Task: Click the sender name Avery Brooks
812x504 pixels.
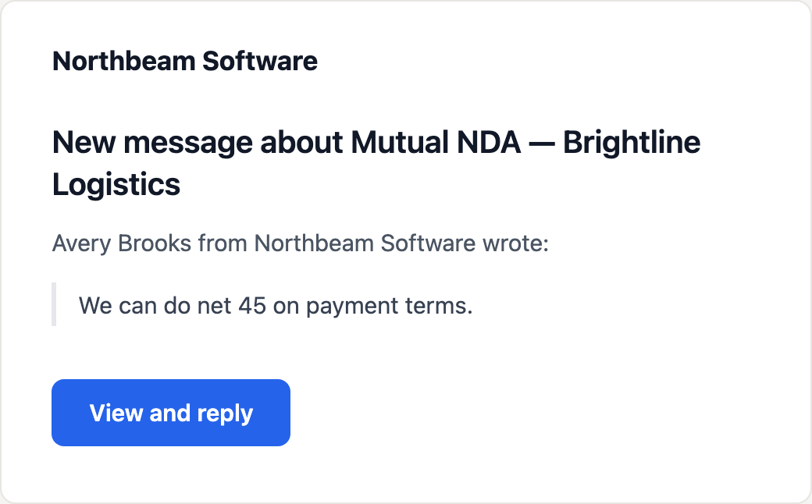Action: [x=122, y=243]
